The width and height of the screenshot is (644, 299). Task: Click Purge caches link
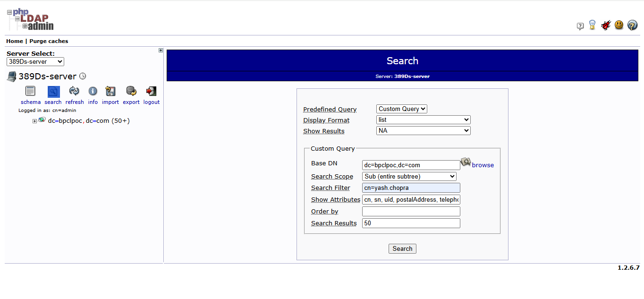49,41
